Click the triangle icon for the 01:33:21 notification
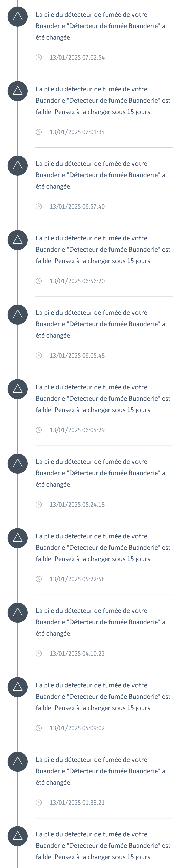This screenshot has width=181, height=868. (18, 761)
